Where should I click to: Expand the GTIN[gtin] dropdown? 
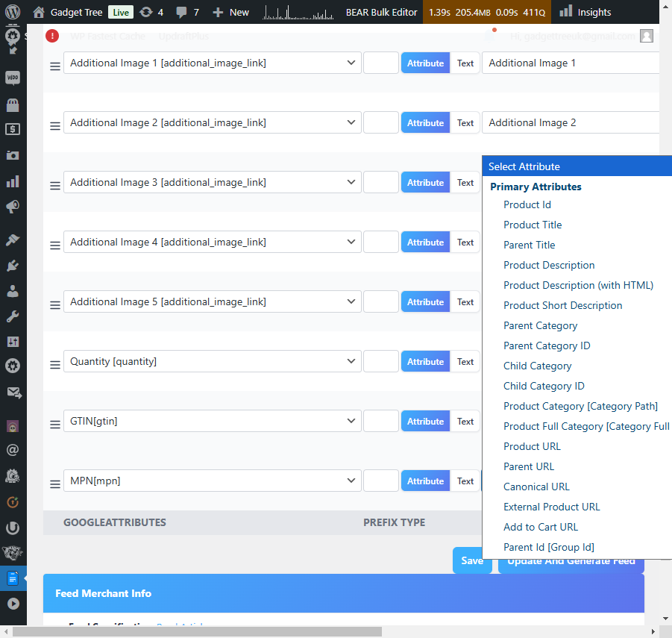pos(213,421)
